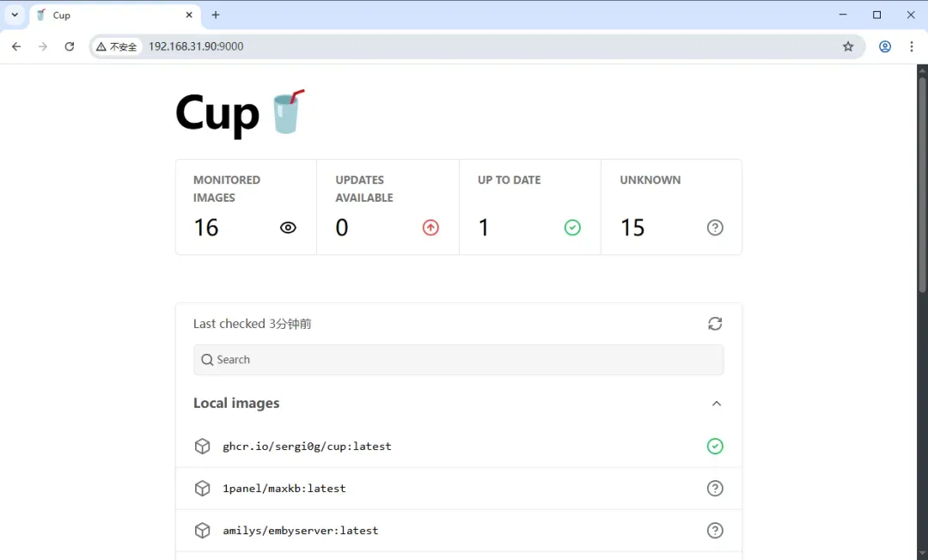The width and height of the screenshot is (928, 560).
Task: Click the magnifier icon in the Search box
Action: coord(207,360)
